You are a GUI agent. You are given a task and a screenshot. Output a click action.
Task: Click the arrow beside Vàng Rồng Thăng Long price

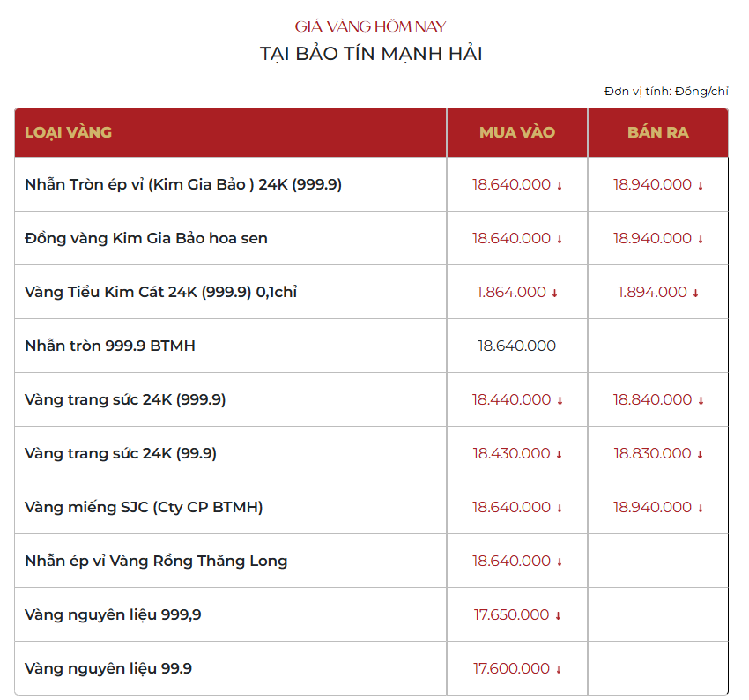pos(560,561)
